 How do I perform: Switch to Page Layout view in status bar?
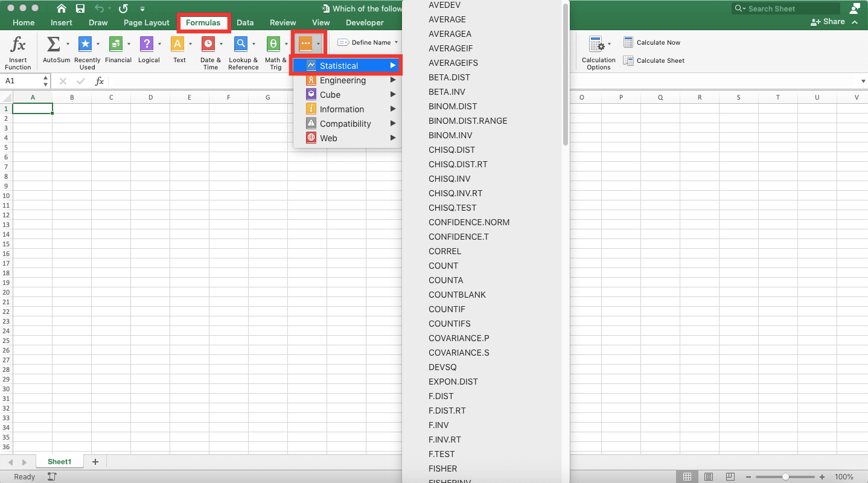point(709,477)
